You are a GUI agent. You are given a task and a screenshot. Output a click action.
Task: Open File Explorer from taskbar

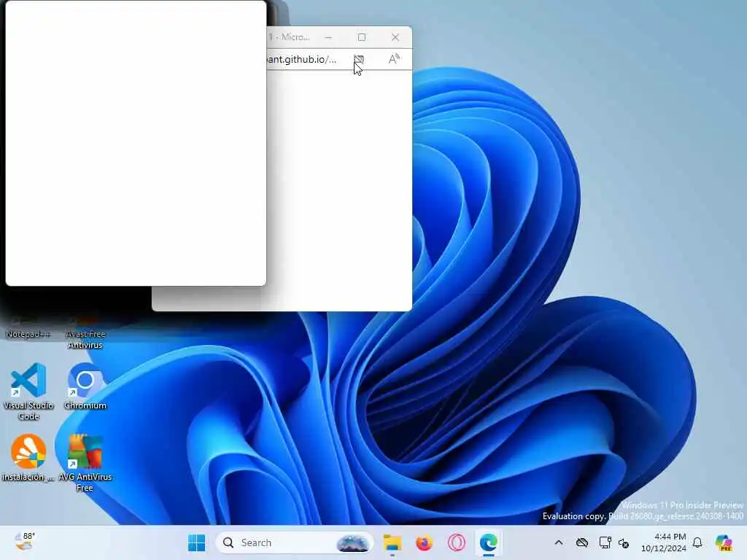392,542
